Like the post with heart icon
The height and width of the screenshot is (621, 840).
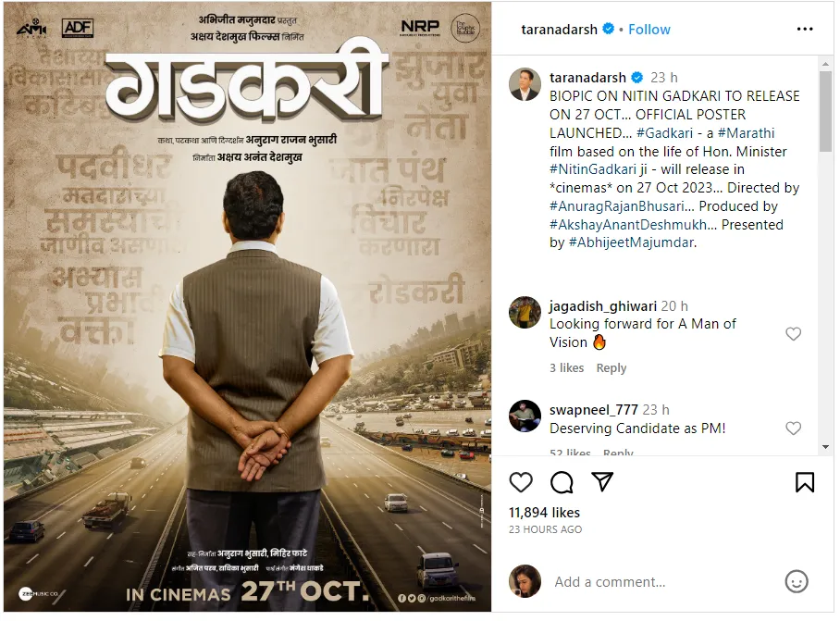pos(520,482)
